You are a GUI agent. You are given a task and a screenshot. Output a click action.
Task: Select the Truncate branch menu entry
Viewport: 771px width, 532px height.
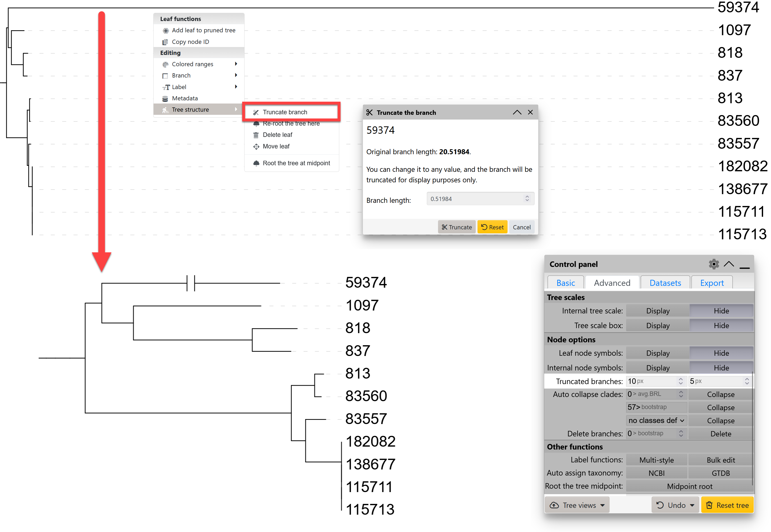285,112
